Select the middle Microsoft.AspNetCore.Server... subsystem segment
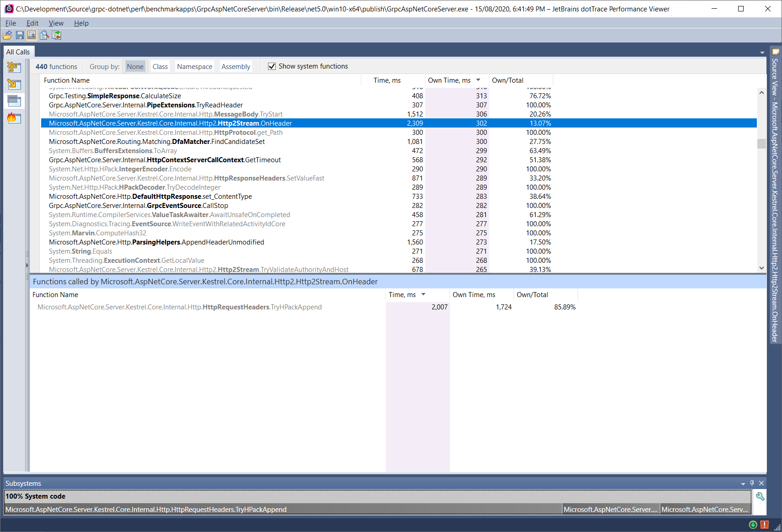The width and height of the screenshot is (782, 532). coord(611,509)
